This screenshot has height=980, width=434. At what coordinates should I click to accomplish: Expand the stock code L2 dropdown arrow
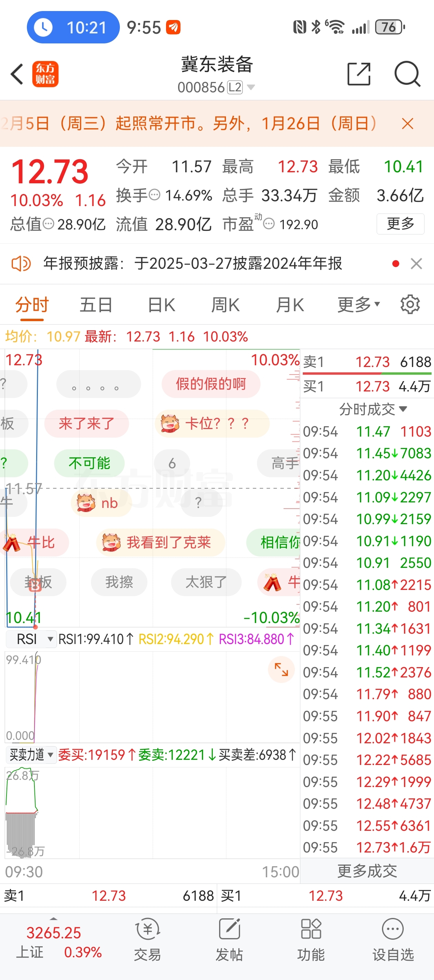(251, 88)
